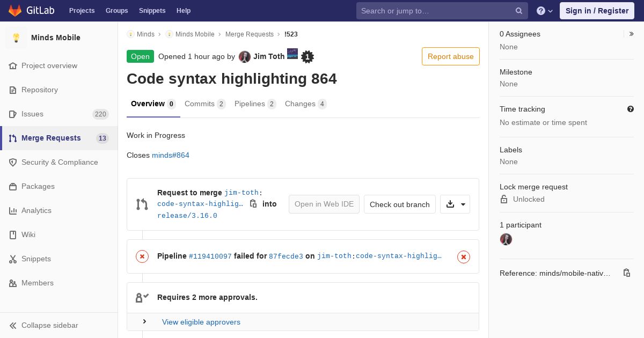Click the approvals user-check icon
Viewport: 644px width, 338px height.
pyautogui.click(x=142, y=297)
